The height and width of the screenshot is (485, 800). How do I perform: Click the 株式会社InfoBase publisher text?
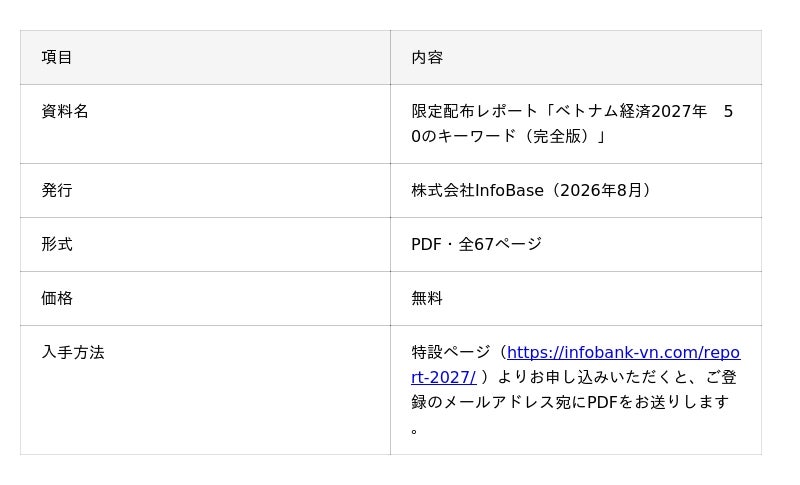click(x=478, y=190)
